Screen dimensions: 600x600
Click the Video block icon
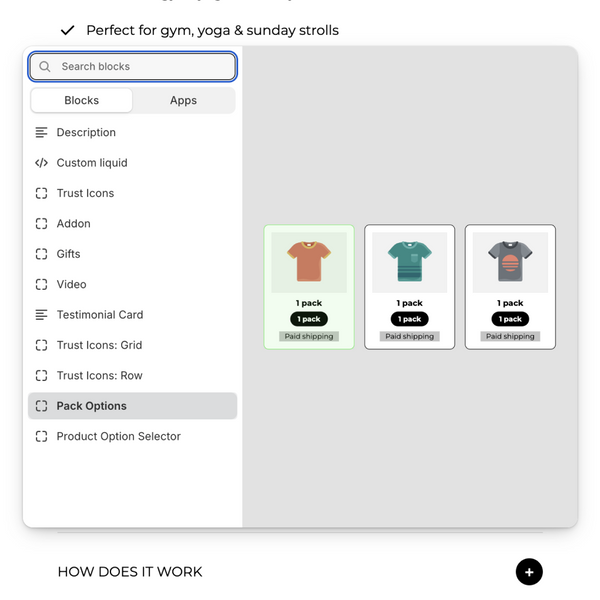41,284
